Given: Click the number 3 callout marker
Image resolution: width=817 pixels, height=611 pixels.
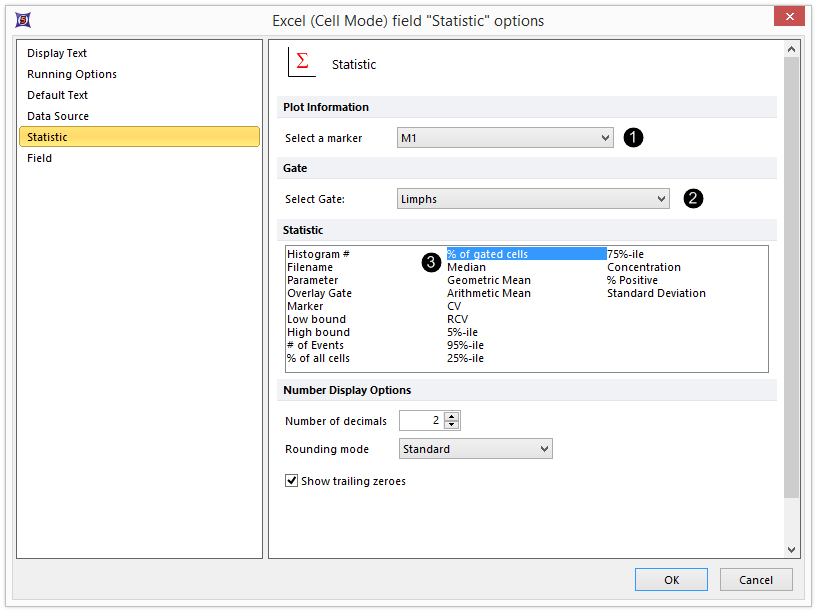Looking at the screenshot, I should [x=431, y=263].
